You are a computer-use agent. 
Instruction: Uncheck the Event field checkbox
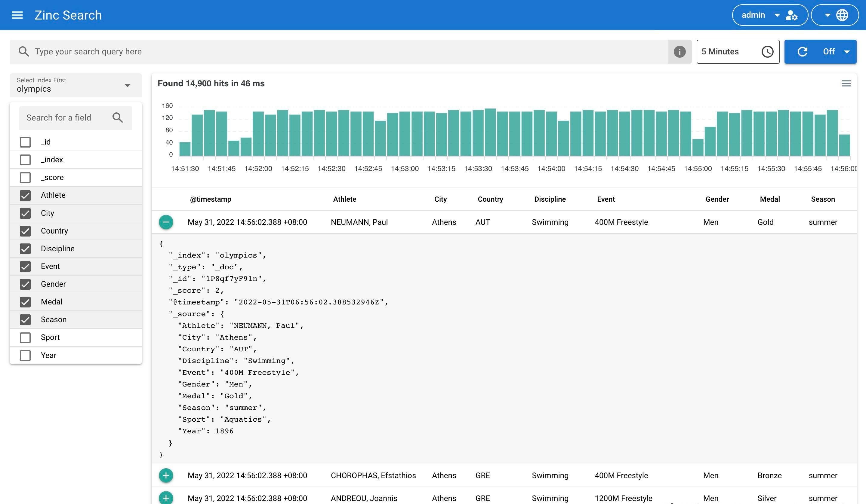coord(25,266)
